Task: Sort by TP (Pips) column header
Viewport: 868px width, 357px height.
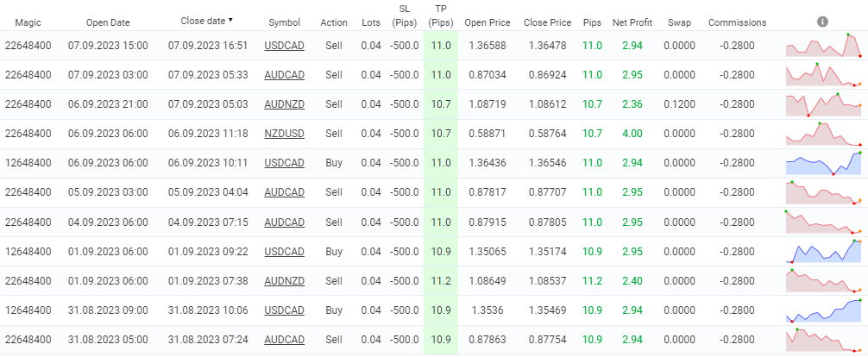Action: pos(441,16)
